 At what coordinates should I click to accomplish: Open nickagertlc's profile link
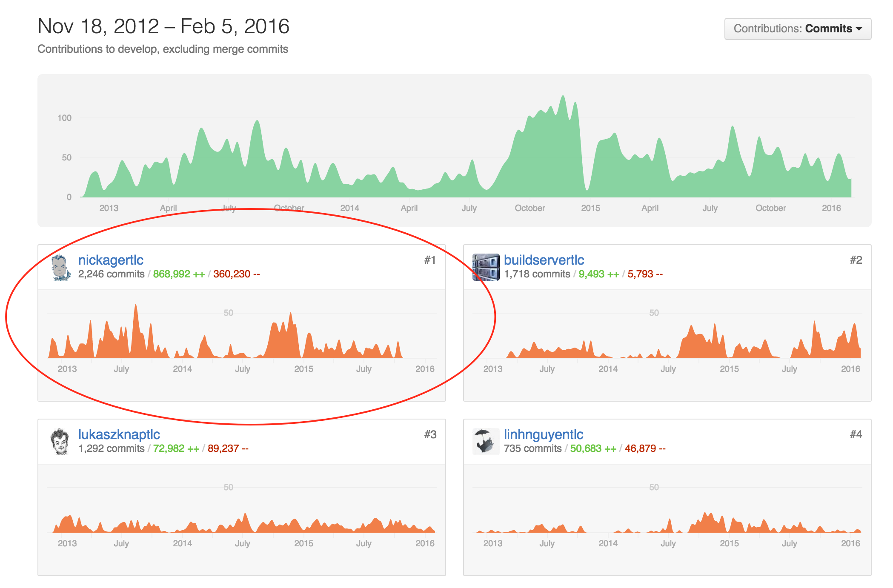tap(111, 260)
